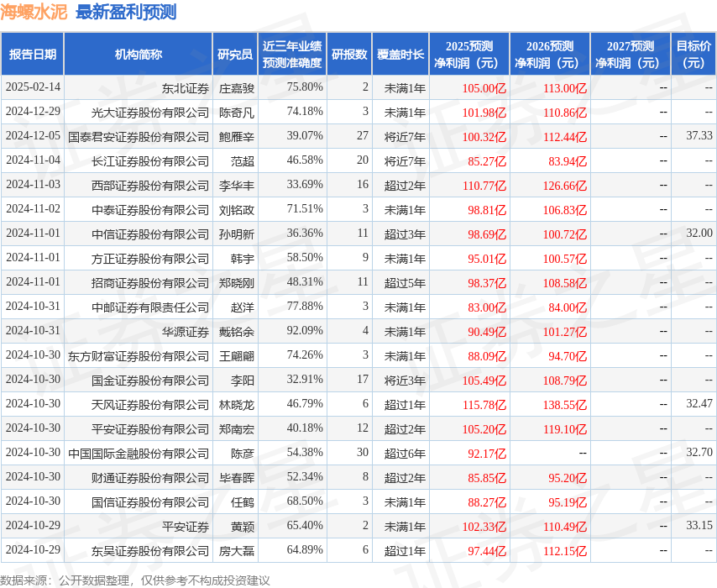Select the 报告日期 column header
Screen dimensions: 717x588
coord(33,54)
